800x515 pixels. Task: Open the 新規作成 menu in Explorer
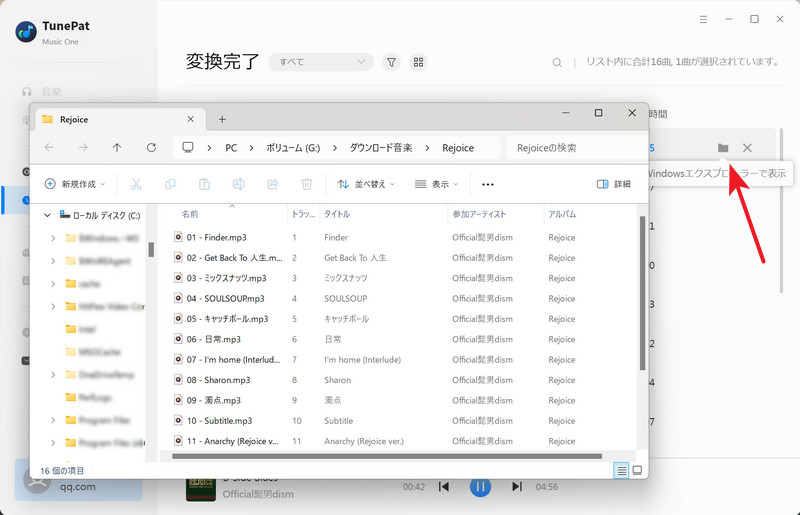coord(75,184)
